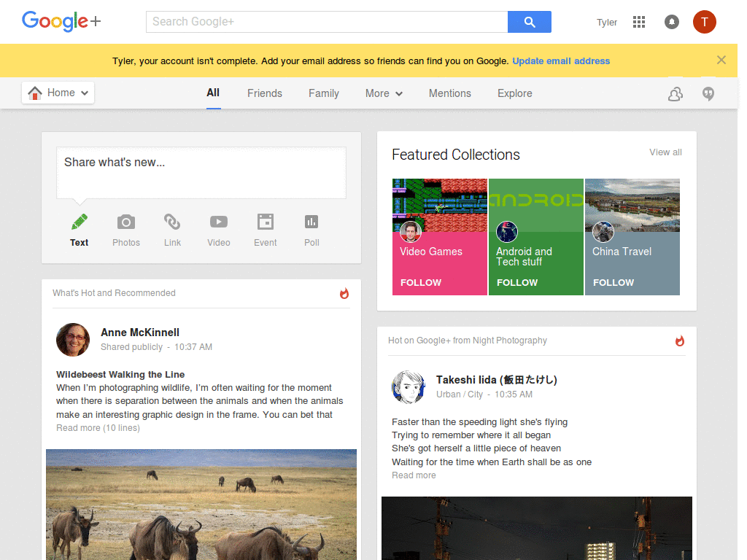Open the find people icon
This screenshot has height=560, width=747.
[675, 94]
